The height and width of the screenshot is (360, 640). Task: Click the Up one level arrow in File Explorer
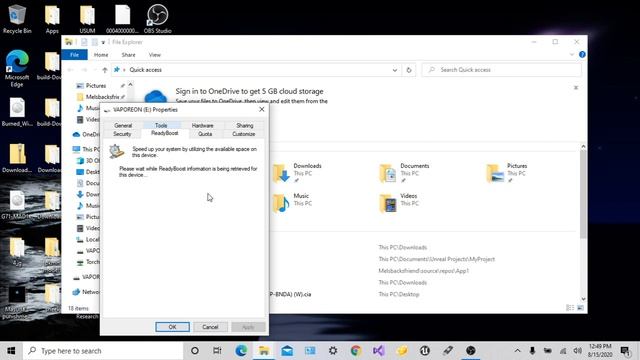point(105,70)
